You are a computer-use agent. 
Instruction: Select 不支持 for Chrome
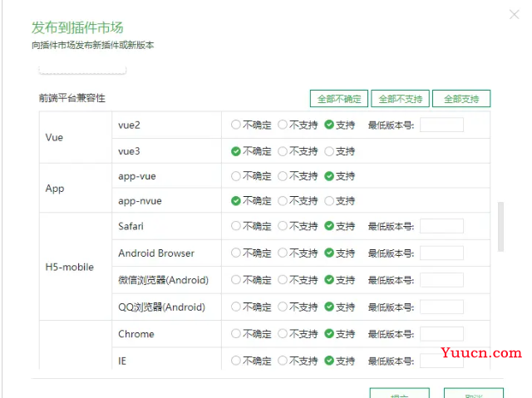point(283,333)
